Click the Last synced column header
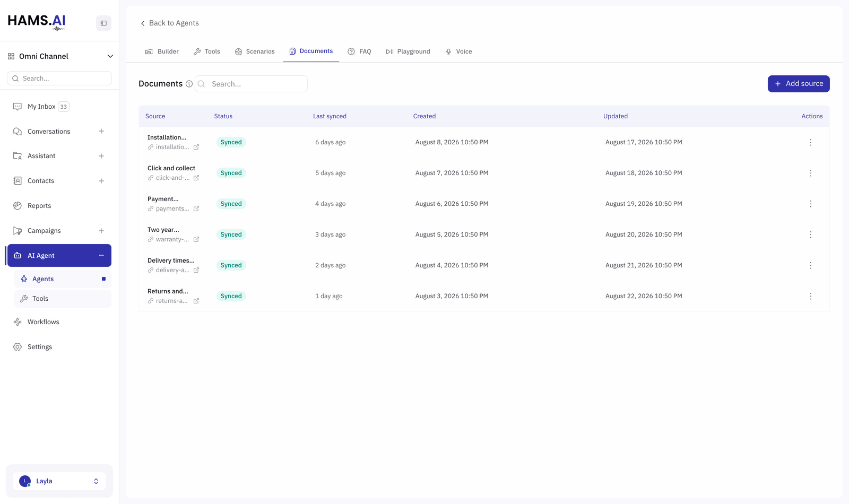849x504 pixels. 330,116
